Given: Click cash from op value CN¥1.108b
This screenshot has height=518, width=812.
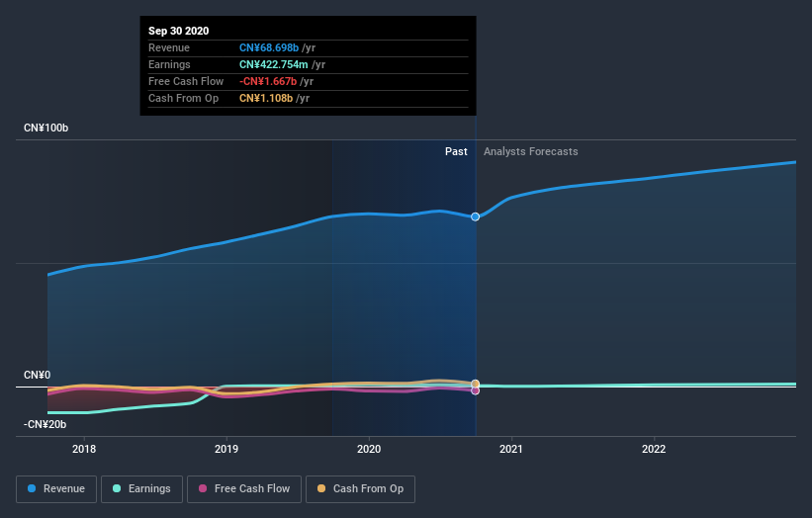Looking at the screenshot, I should 266,98.
